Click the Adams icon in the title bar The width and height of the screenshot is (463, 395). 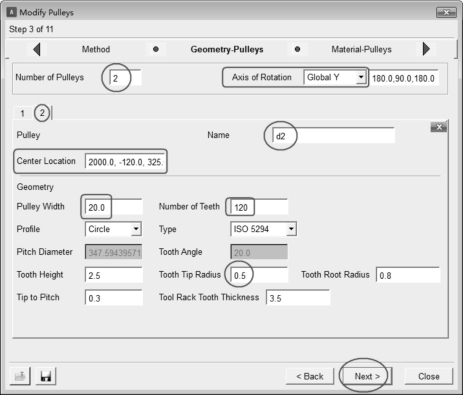tap(12, 12)
